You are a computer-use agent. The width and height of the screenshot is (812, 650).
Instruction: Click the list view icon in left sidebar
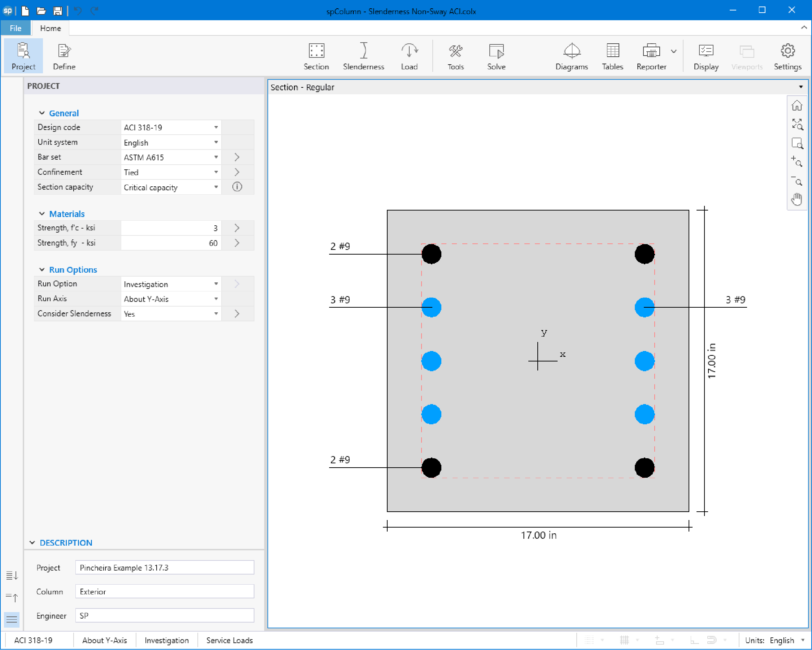click(x=12, y=619)
